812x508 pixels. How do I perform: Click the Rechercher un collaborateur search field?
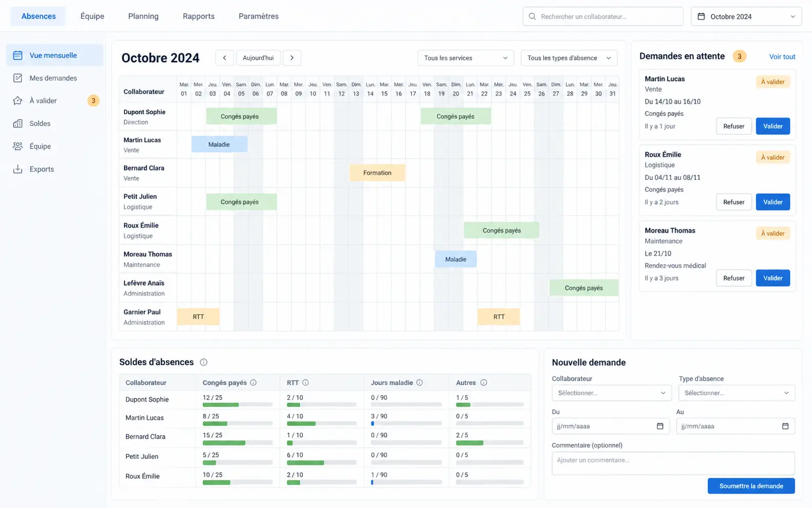603,16
